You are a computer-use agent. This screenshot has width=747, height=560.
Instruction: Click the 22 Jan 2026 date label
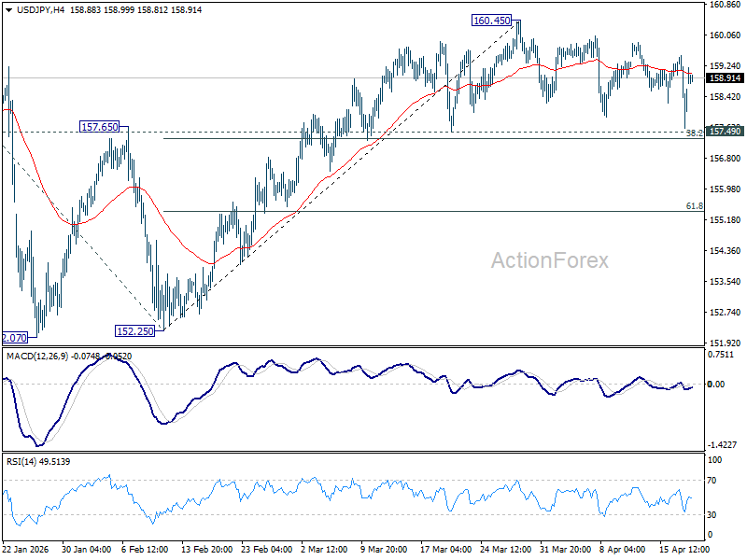26,551
